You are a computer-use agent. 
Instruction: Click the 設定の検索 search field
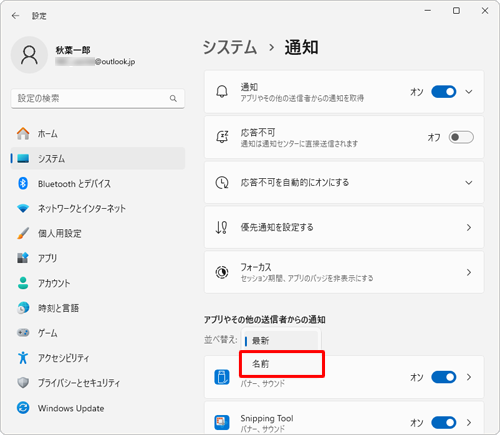[x=98, y=98]
